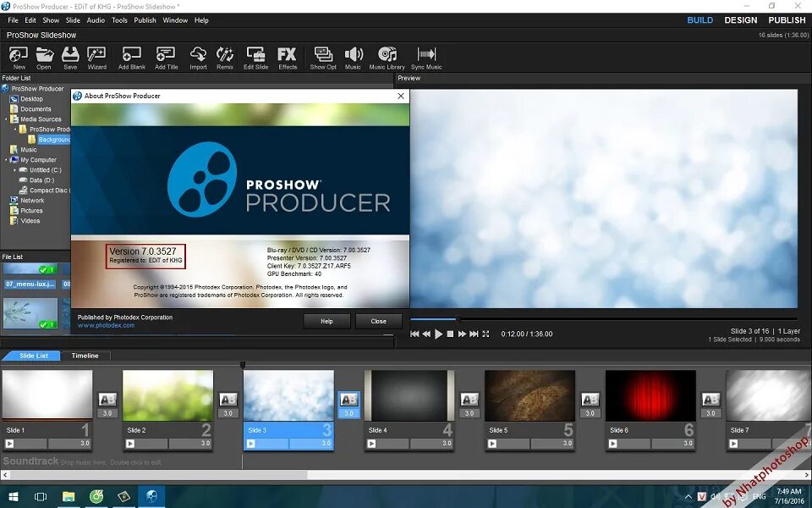
Task: Click the Music toolbar icon
Action: click(x=354, y=58)
